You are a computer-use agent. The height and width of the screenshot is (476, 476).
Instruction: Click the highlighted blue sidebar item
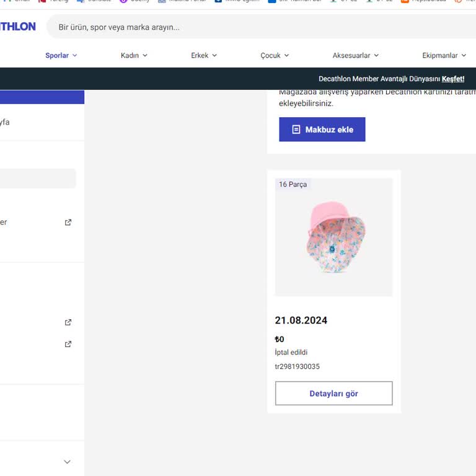pyautogui.click(x=42, y=97)
